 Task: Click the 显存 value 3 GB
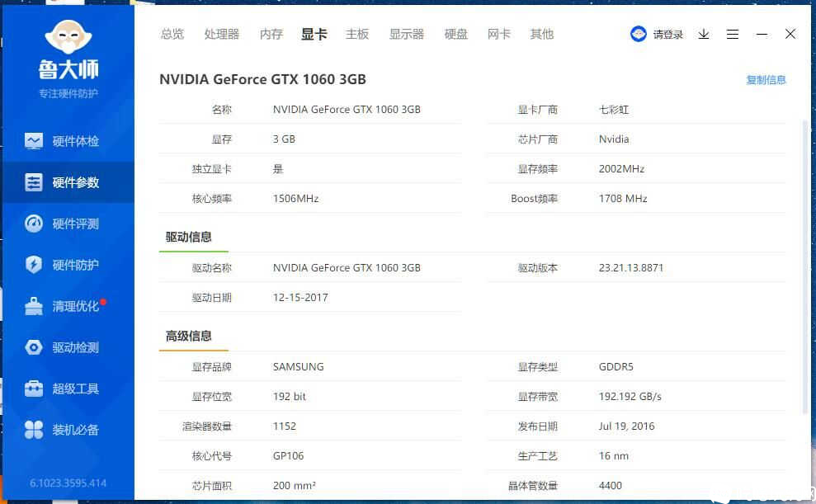(x=284, y=139)
